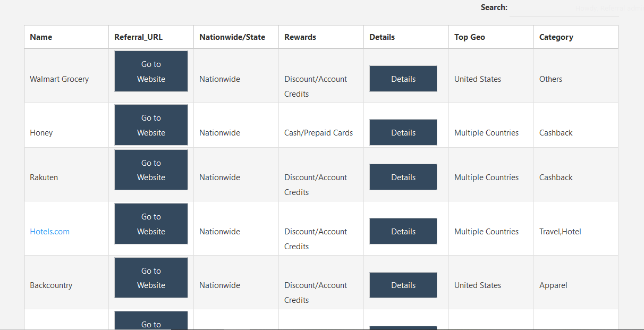Screen dimensions: 644x330
Task: Sort by Referral_URL column header
Action: tap(151, 37)
